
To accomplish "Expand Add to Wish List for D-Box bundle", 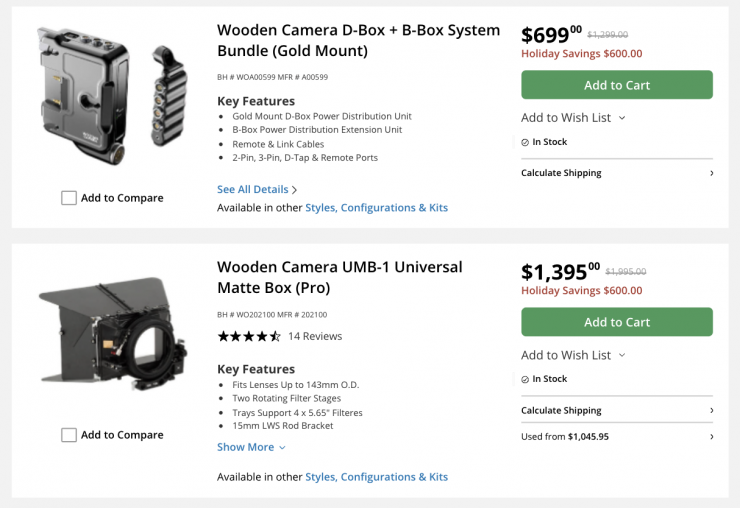I will [573, 118].
